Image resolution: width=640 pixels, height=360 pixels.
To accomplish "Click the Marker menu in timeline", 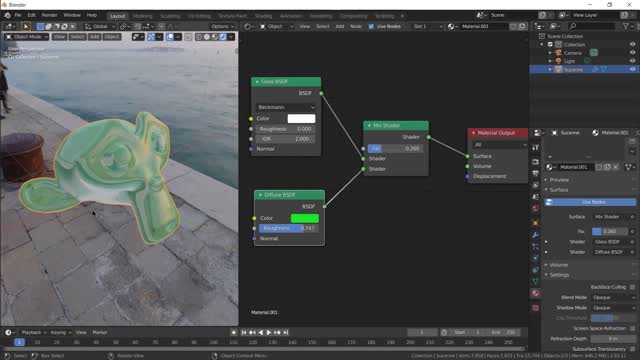I will point(100,333).
